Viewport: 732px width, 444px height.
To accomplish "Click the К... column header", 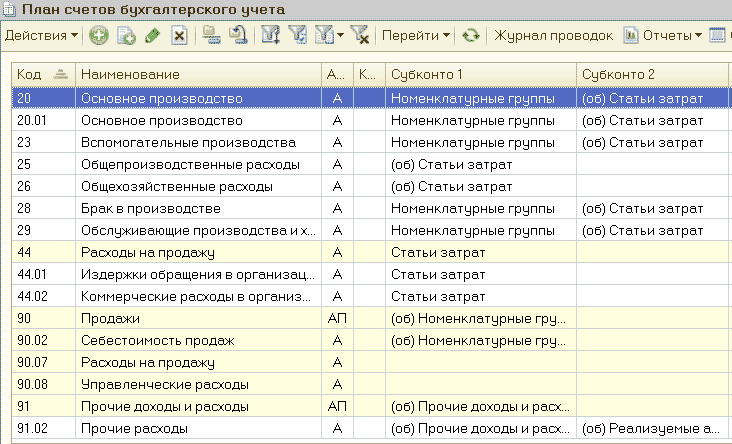I will coord(369,74).
